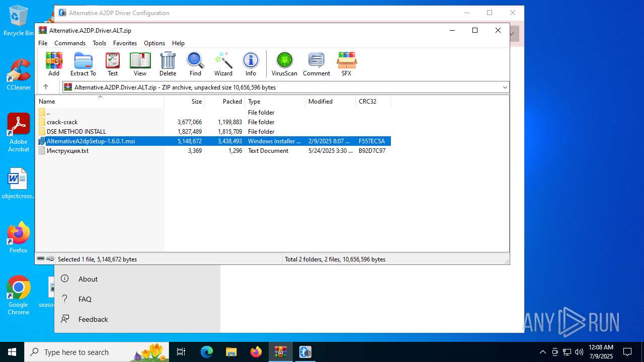Sort by the CRC32 column header
This screenshot has height=362, width=644.
tap(373, 102)
